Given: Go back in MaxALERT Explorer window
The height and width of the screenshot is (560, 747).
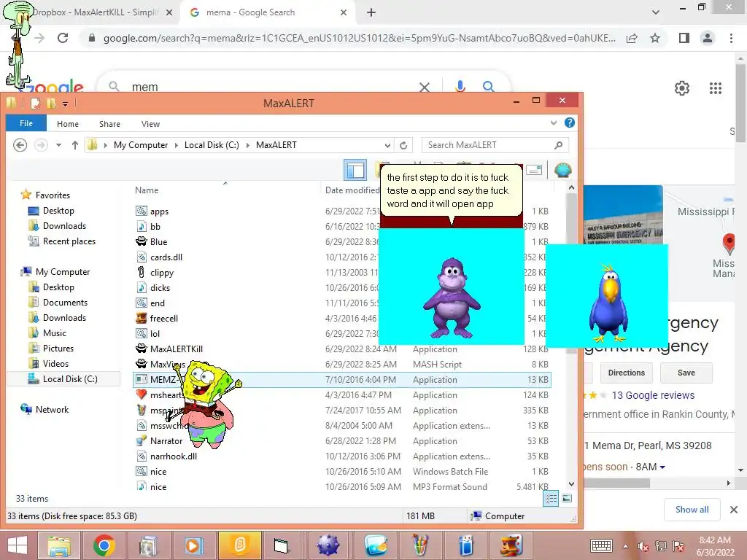Looking at the screenshot, I should tap(20, 145).
